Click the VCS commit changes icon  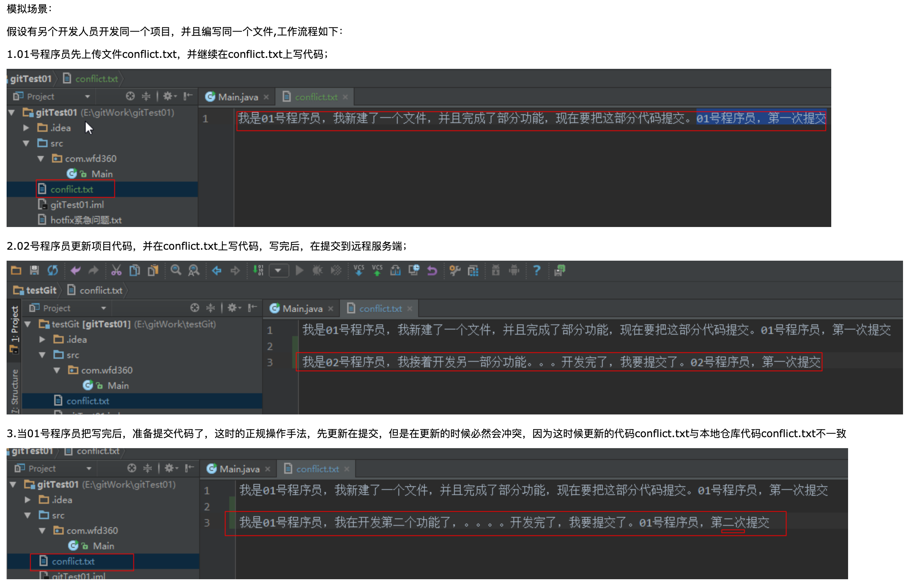377,270
